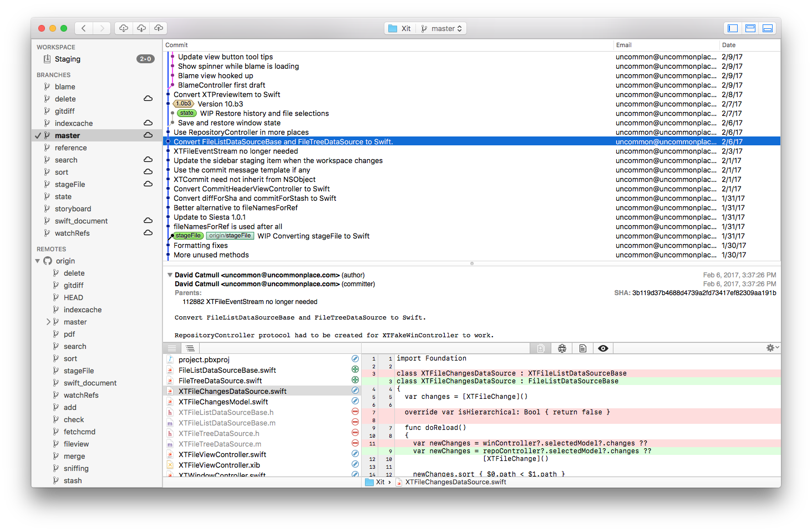
Task: Click the origin remote's GitHub icon
Action: 47,261
